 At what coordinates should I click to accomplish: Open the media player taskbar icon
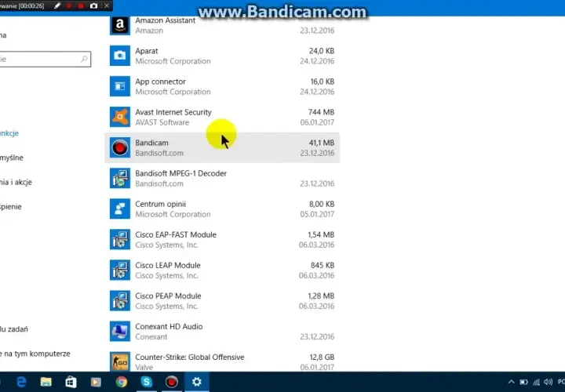click(x=96, y=382)
